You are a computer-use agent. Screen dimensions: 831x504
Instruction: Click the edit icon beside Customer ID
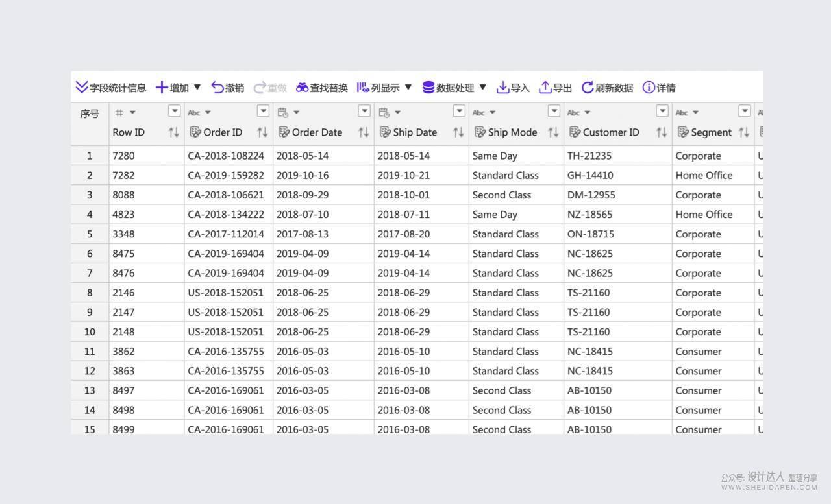pyautogui.click(x=575, y=132)
